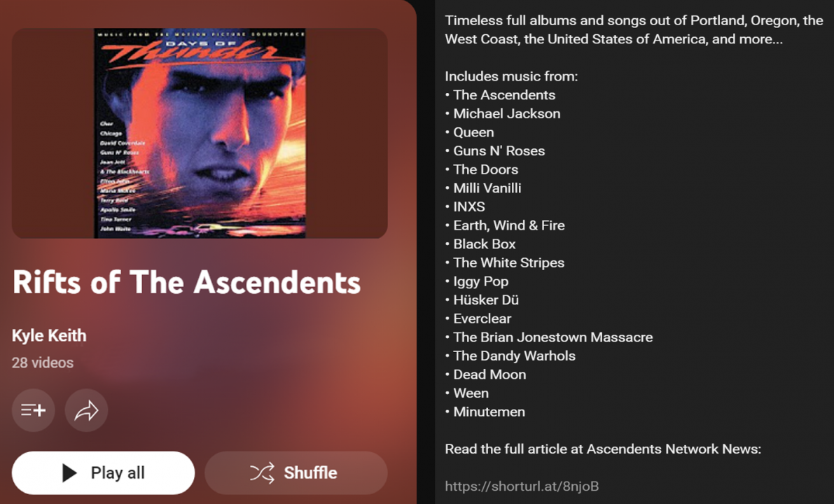Open the Days of Thunder album thumbnail
Viewport: 834px width, 504px height.
[200, 133]
